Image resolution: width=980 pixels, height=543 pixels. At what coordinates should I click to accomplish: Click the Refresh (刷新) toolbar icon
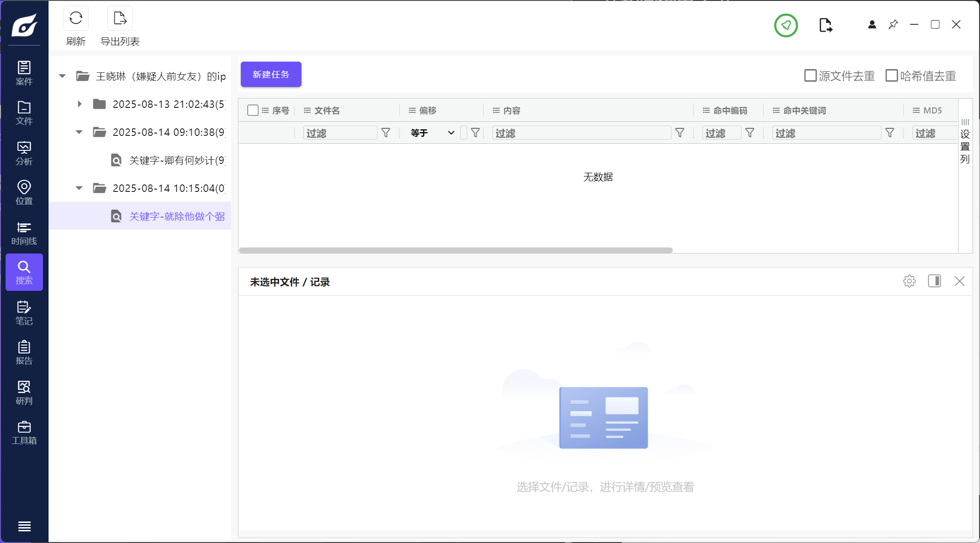coord(76,19)
